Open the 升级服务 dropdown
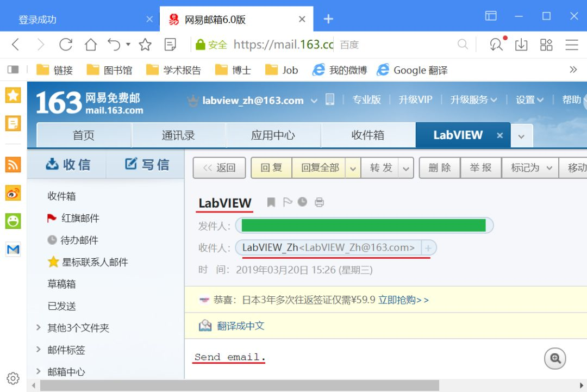587x392 pixels. [x=473, y=99]
